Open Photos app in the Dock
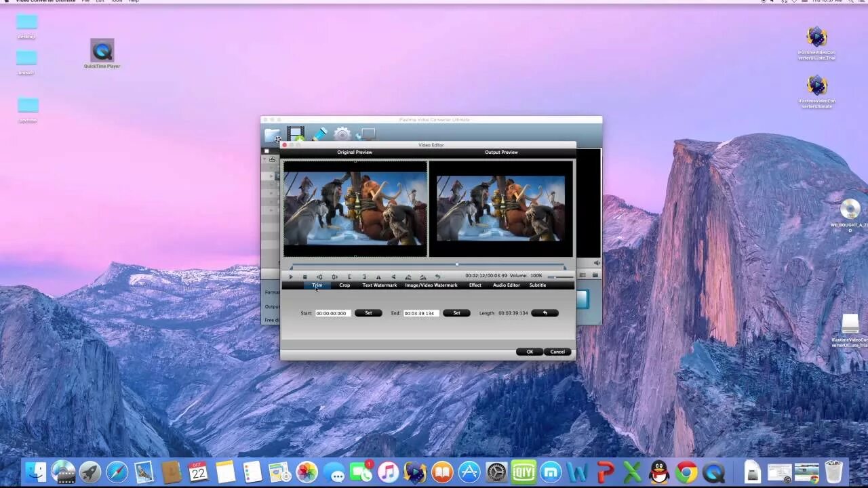 [307, 472]
